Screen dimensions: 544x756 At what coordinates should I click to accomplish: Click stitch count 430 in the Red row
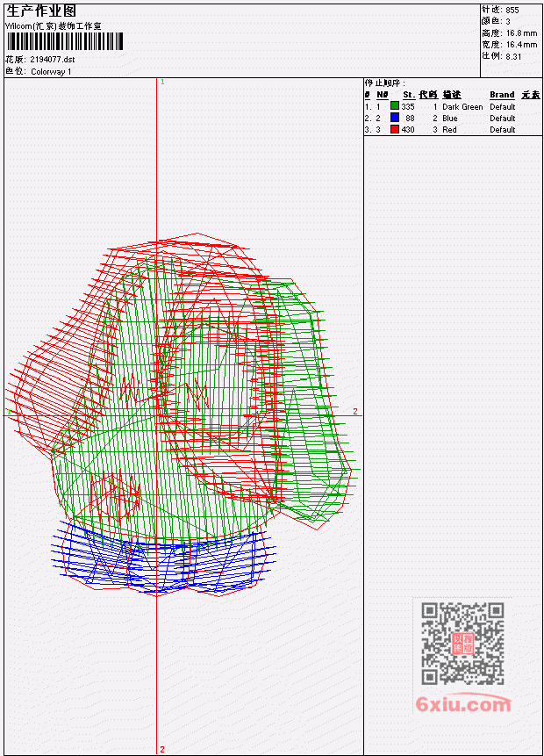408,130
